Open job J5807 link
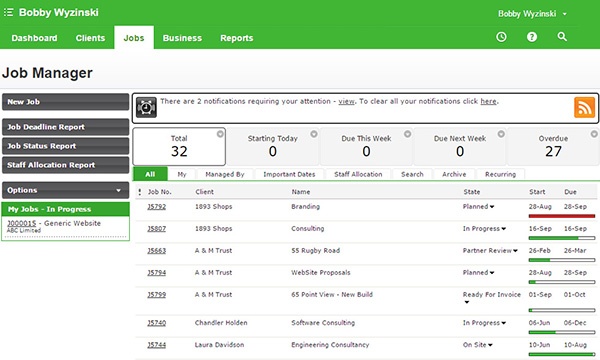The height and width of the screenshot is (360, 600). (x=157, y=229)
